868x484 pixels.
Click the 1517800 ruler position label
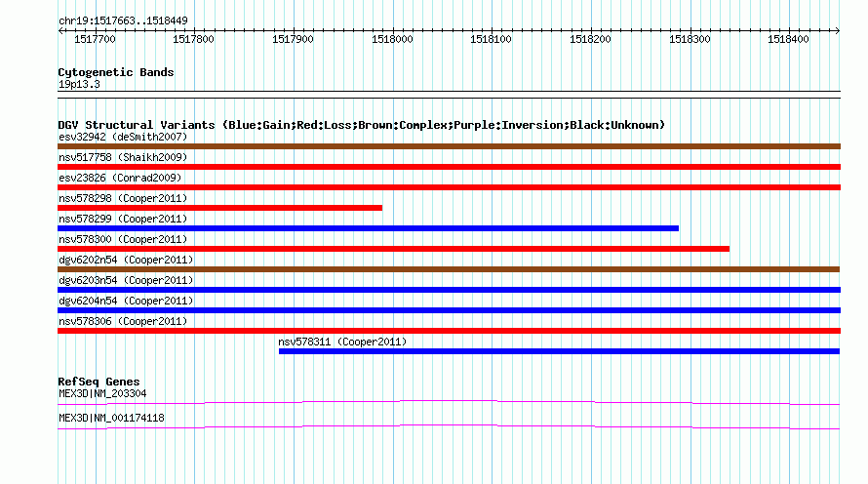point(193,39)
